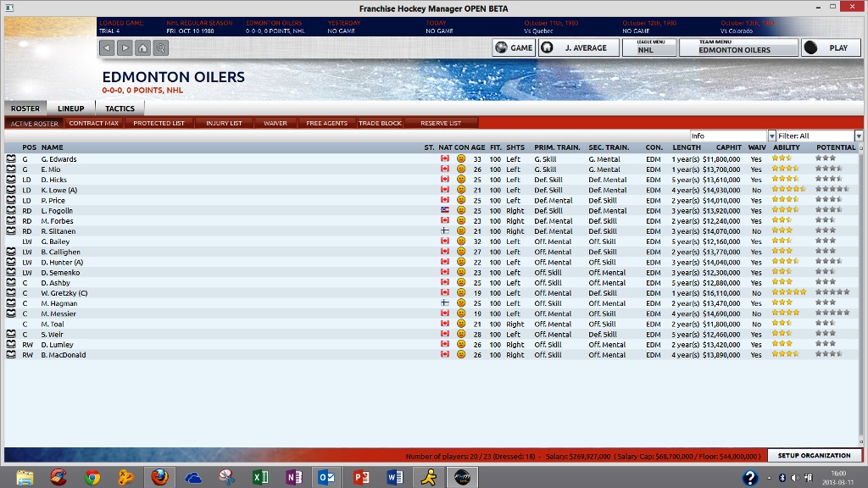Toggle dressed jersey icon for M. Messier
868x488 pixels.
11,313
